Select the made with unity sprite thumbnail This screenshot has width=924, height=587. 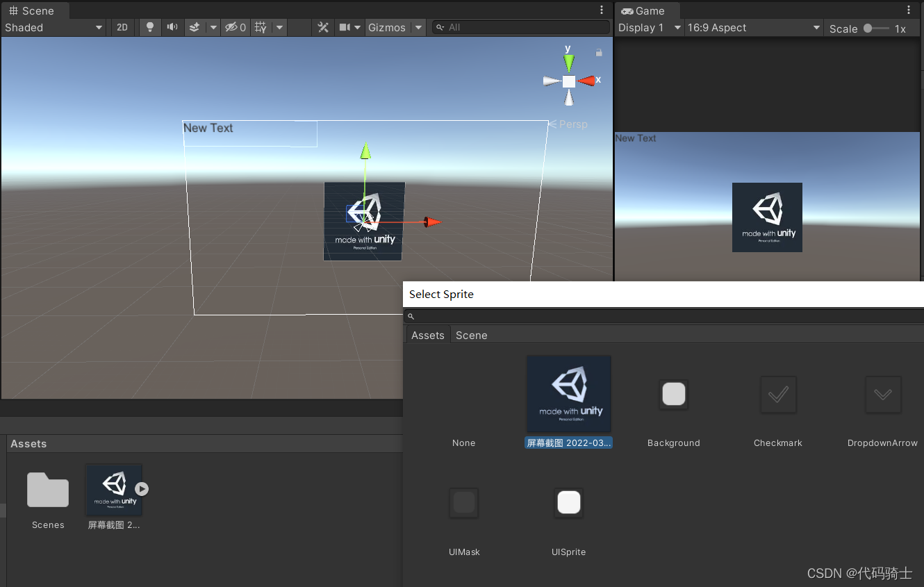[x=569, y=395]
